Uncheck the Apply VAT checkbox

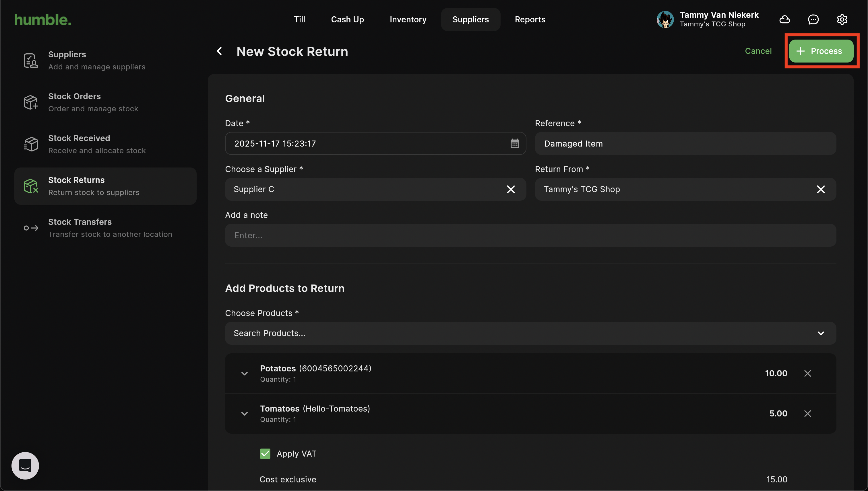pyautogui.click(x=265, y=453)
